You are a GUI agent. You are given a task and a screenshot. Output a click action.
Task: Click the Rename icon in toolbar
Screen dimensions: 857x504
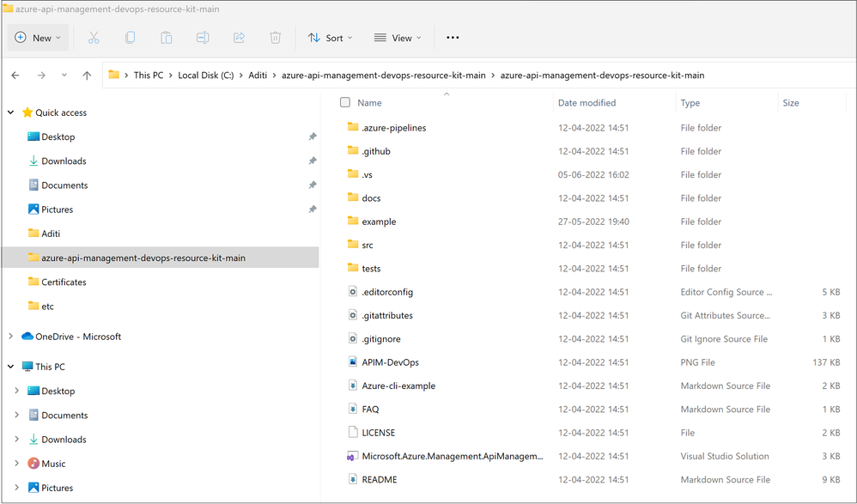(203, 38)
